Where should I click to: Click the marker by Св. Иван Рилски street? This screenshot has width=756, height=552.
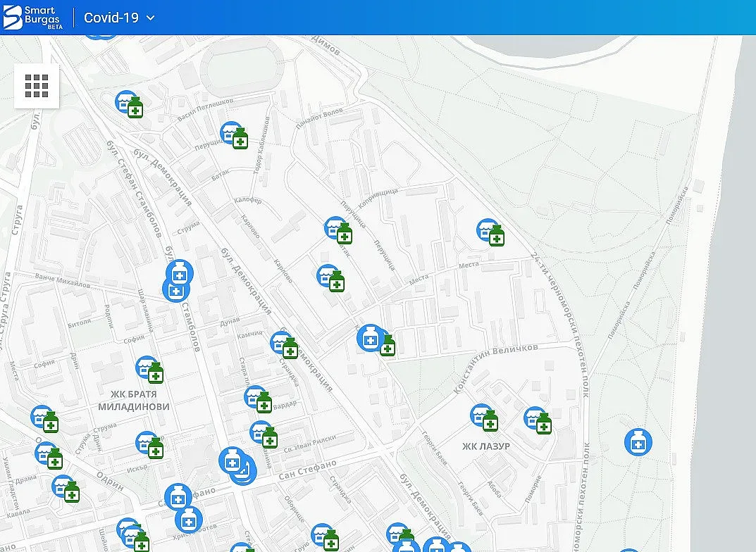tap(264, 434)
